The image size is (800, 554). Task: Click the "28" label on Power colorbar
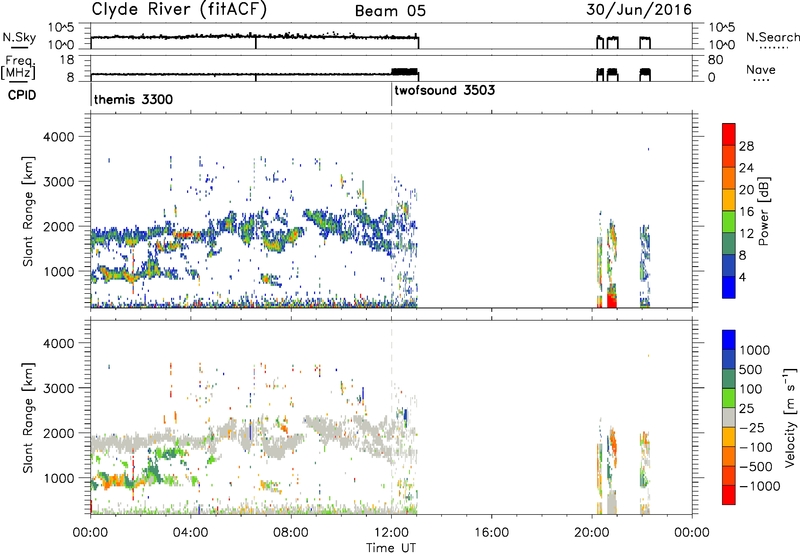[x=746, y=146]
